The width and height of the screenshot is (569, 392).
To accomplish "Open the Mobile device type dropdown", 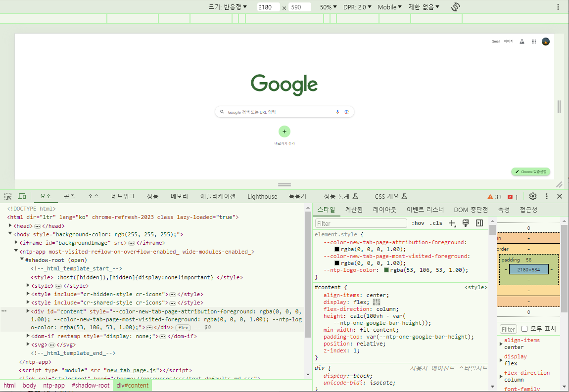I will click(x=390, y=7).
